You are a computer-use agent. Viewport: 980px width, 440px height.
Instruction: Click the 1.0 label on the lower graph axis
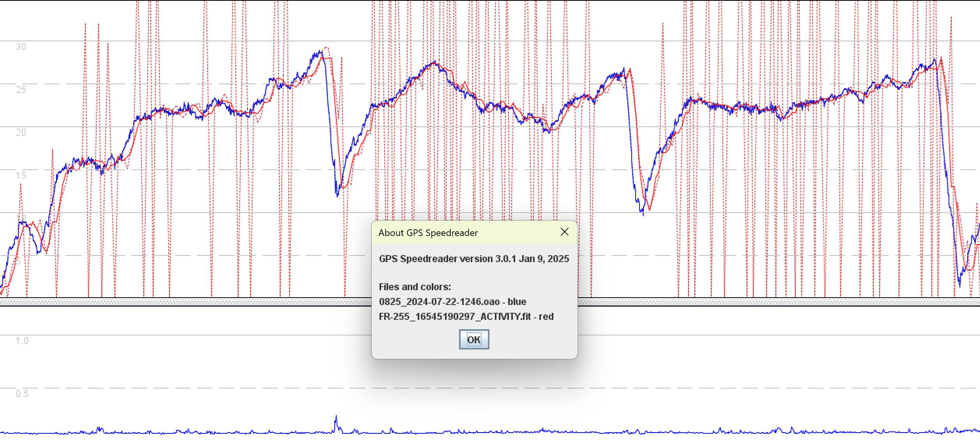(22, 341)
